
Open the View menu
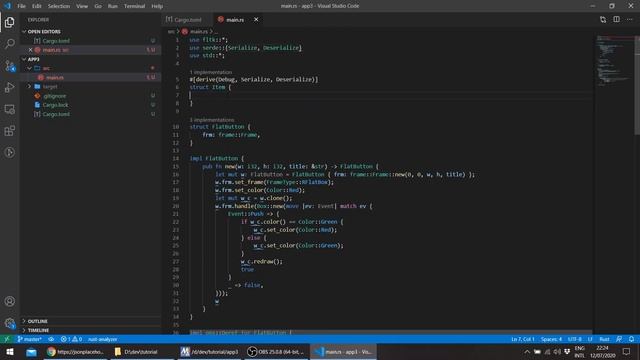82,6
